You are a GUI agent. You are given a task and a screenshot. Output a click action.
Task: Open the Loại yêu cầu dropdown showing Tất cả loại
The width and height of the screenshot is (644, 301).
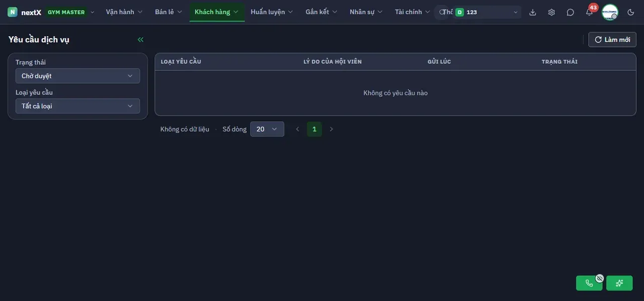pyautogui.click(x=77, y=106)
